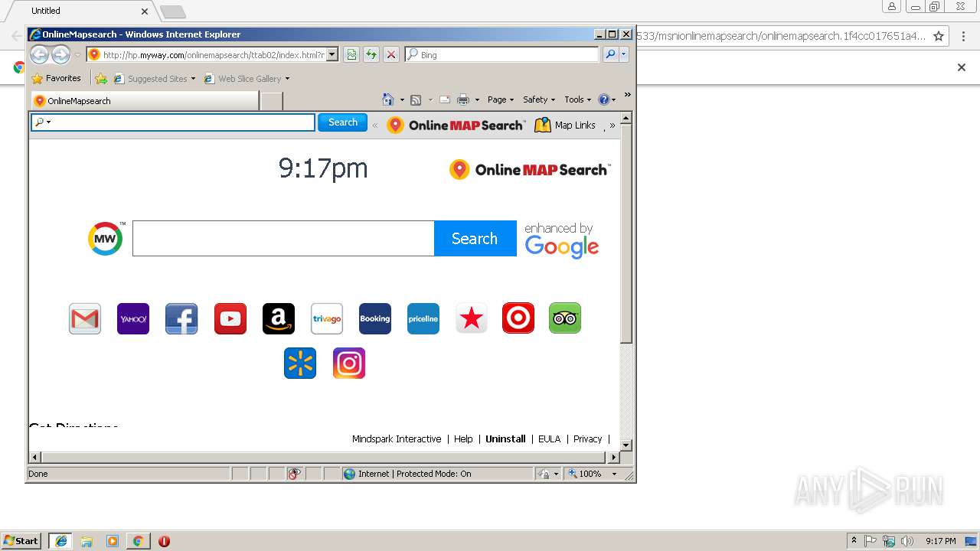Open Web Slice Gallery dropdown
This screenshot has height=551, width=980.
287,79
